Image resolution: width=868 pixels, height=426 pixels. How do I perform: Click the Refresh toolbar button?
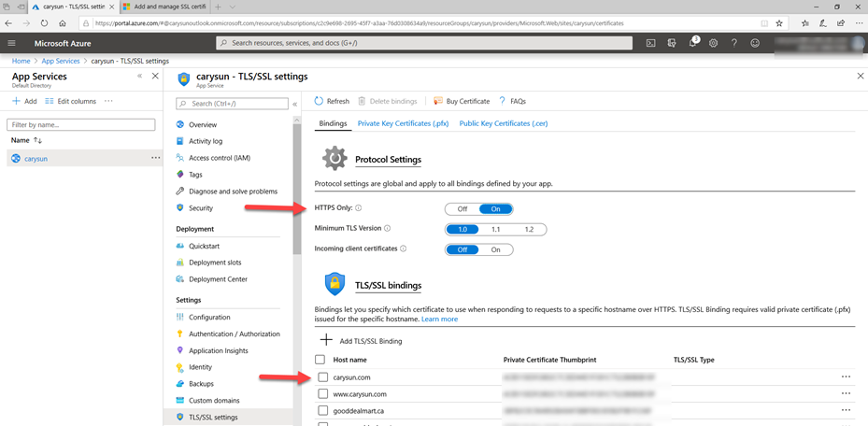tap(332, 101)
